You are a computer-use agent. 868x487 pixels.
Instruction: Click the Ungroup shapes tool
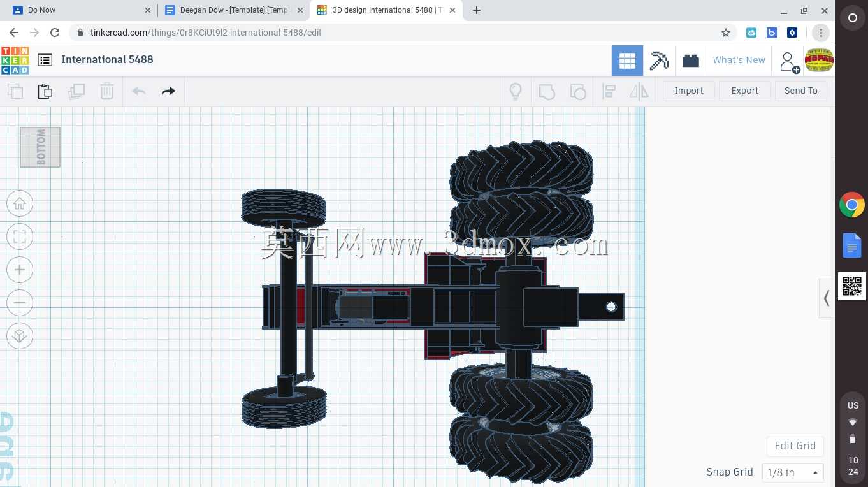578,91
